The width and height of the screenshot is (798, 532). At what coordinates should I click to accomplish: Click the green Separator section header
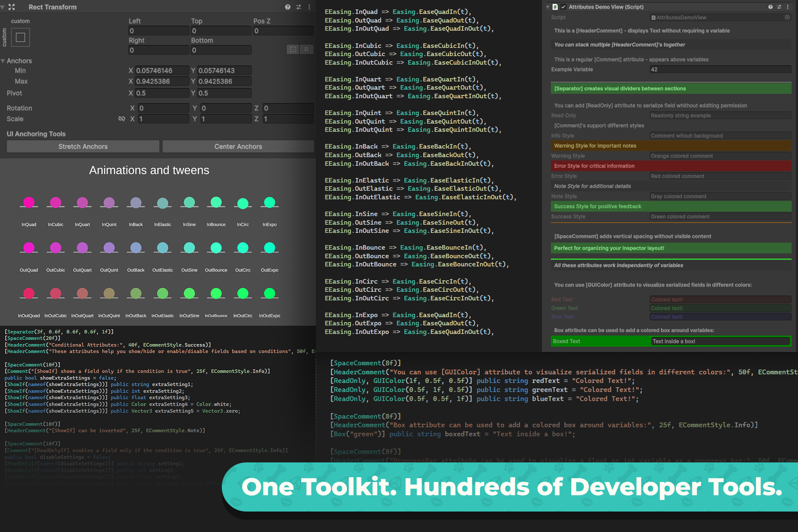pyautogui.click(x=671, y=88)
